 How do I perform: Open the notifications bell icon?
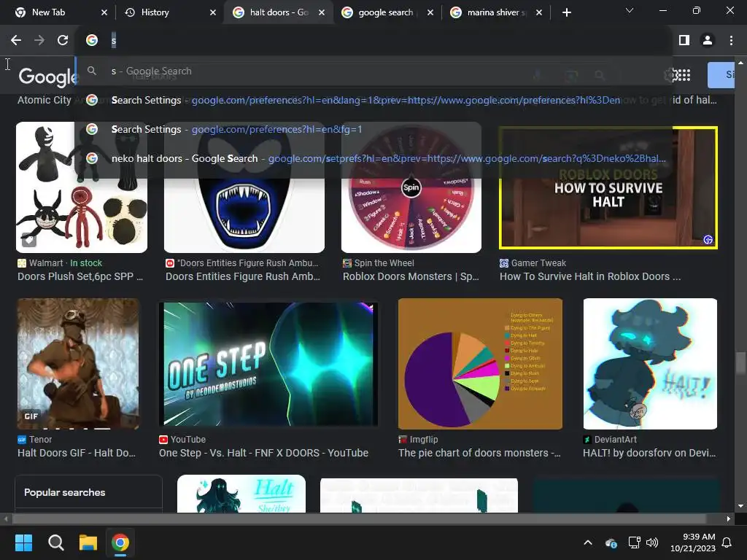coord(727,542)
